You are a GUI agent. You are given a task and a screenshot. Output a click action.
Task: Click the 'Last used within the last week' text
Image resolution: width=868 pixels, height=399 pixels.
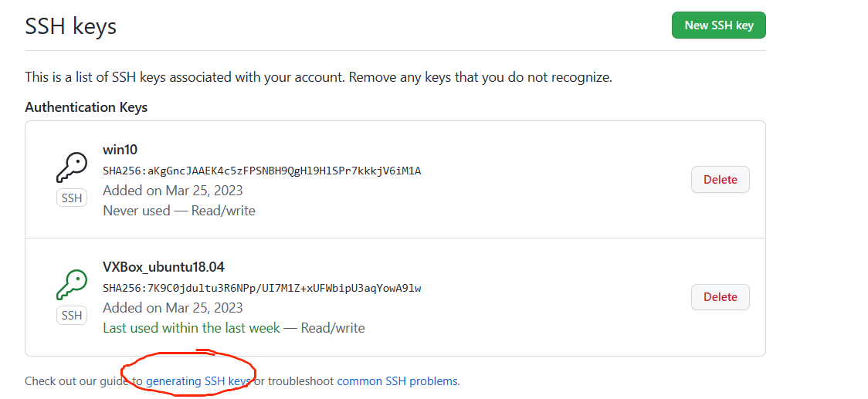192,327
